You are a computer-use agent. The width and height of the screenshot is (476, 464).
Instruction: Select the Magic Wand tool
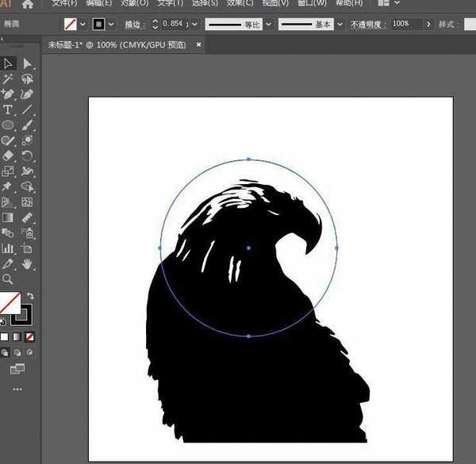pos(8,79)
